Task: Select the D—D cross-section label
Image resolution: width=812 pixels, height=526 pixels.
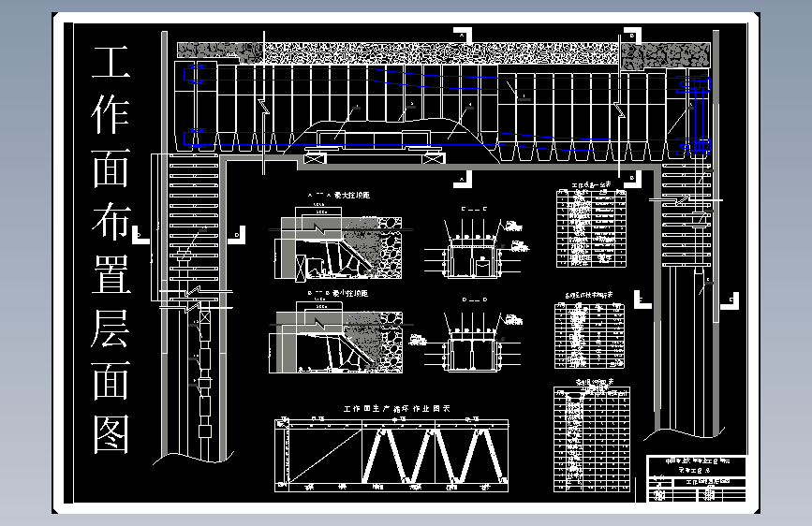Action: pyautogui.click(x=474, y=300)
